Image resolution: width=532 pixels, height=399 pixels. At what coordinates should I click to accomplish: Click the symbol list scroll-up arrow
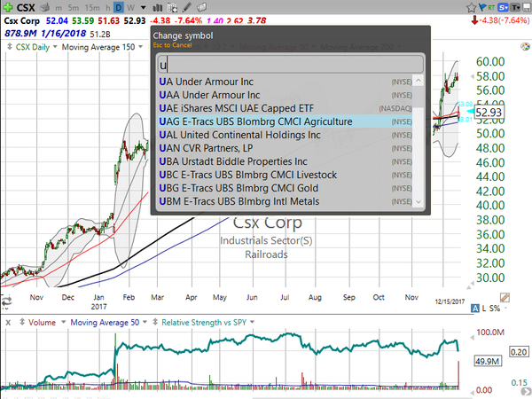tap(419, 81)
